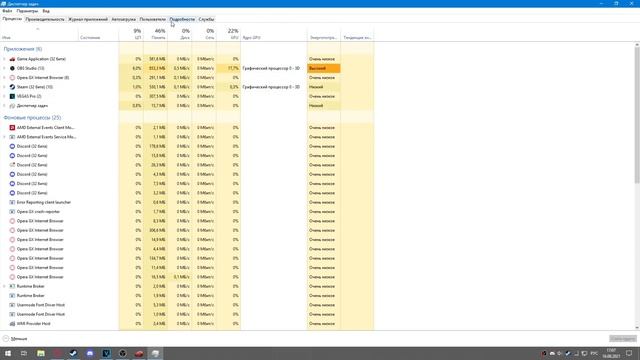This screenshot has width=640, height=360.
Task: Open the Вид menu
Action: (x=46, y=11)
